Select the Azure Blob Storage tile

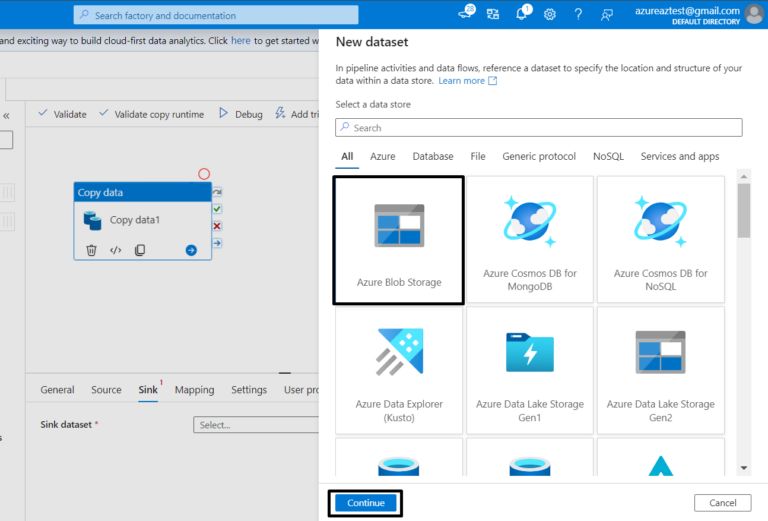coord(399,240)
